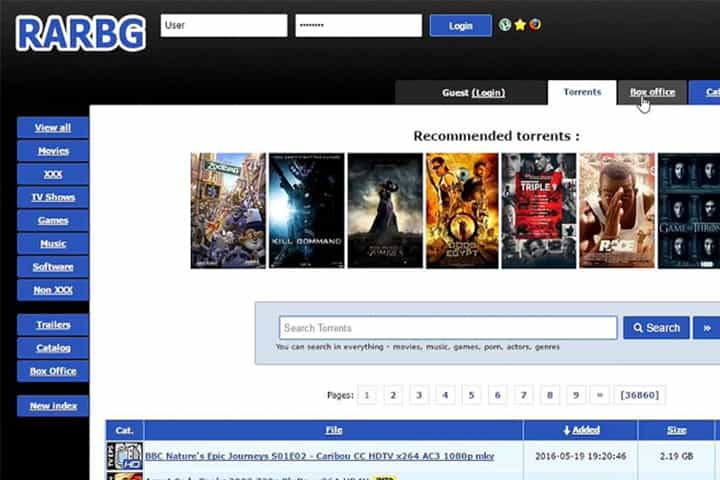Go to page 4
This screenshot has height=480, width=720.
coord(445,395)
